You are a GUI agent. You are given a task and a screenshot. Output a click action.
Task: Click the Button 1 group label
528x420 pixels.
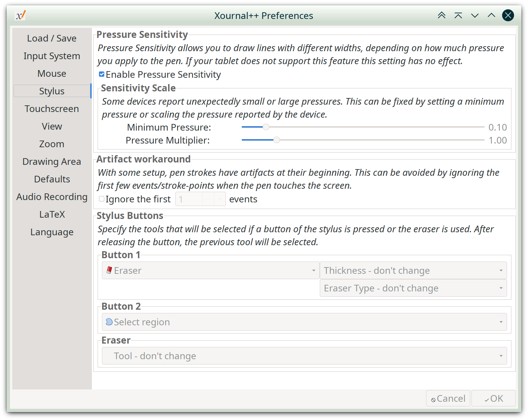[x=121, y=255]
